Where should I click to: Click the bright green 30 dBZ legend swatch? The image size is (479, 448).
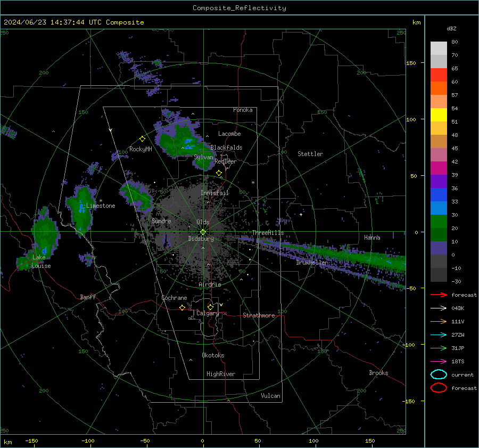[439, 222]
